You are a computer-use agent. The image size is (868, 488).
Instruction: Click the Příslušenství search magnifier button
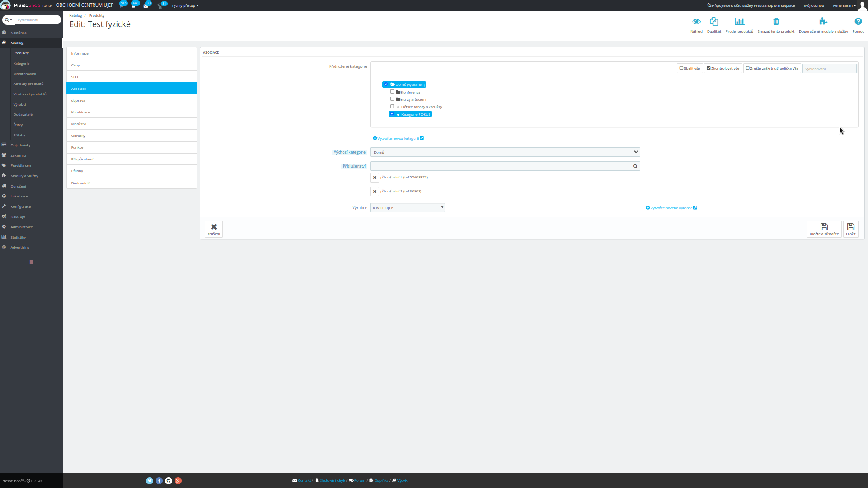pos(635,166)
